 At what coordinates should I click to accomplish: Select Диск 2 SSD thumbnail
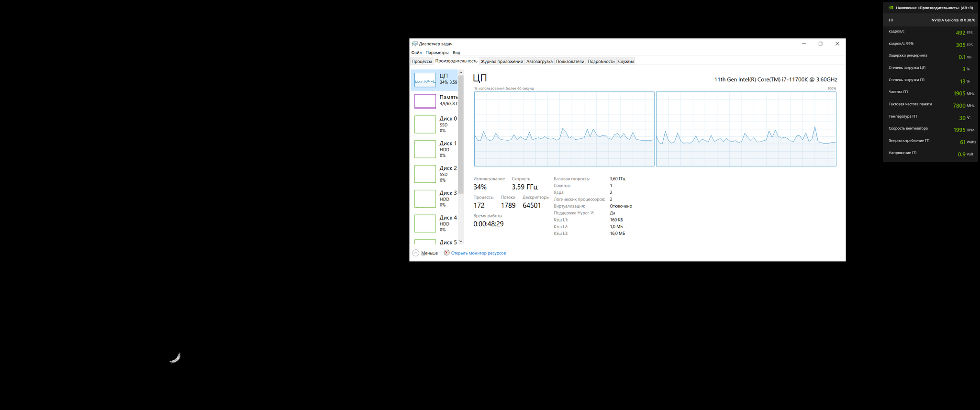pyautogui.click(x=425, y=174)
